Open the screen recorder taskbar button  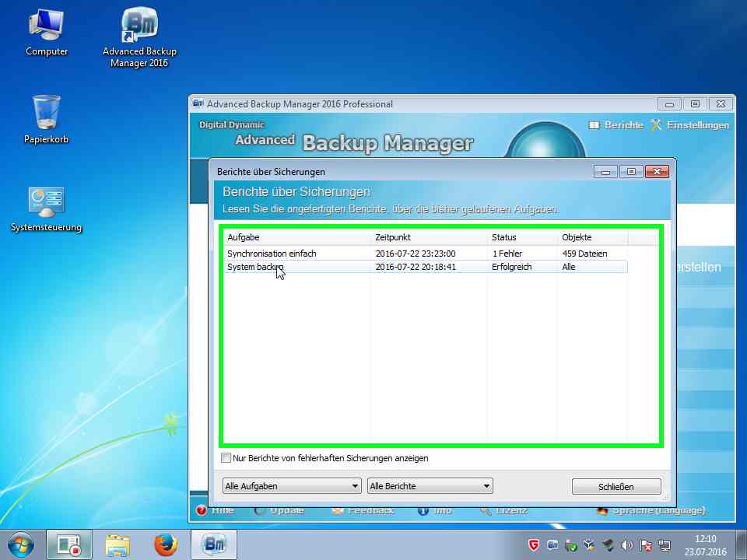69,544
